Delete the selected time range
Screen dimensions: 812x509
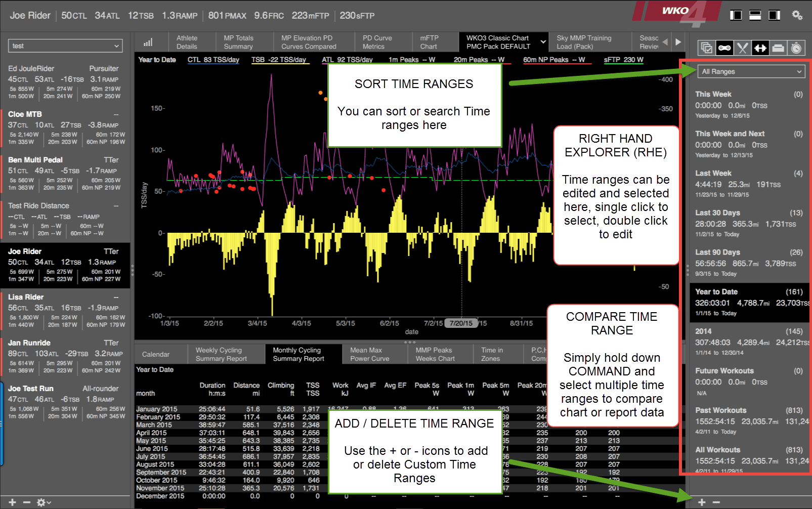point(716,502)
